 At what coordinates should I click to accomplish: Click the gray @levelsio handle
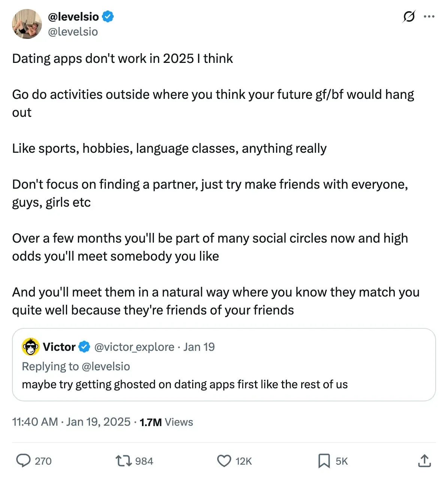click(73, 32)
